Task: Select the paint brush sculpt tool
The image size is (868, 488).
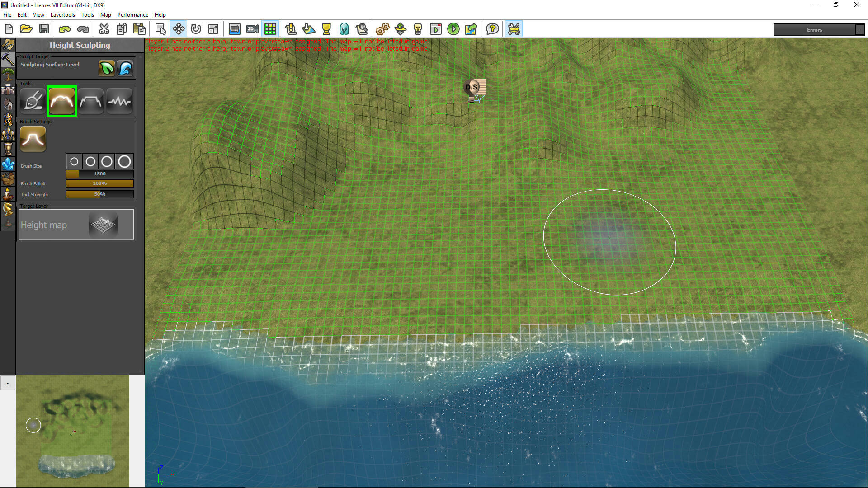Action: pos(33,101)
